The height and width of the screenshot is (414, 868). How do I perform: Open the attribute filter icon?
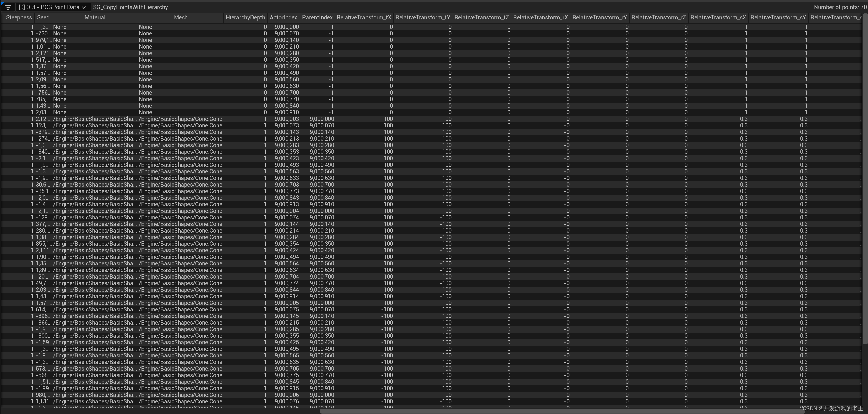point(8,7)
